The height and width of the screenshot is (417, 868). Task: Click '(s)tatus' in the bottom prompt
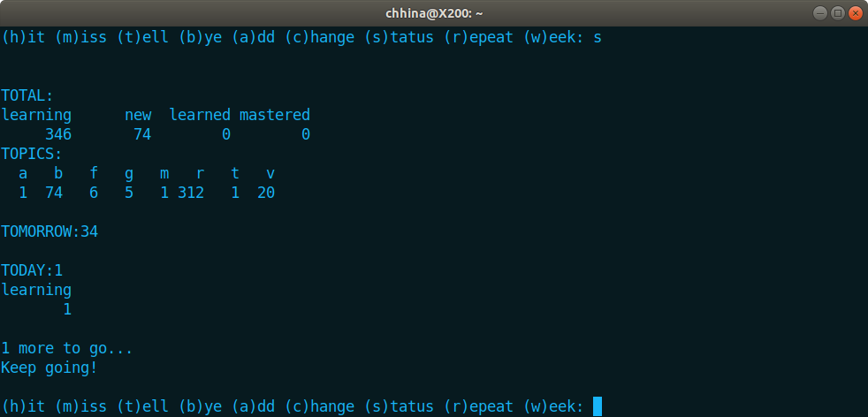[399, 407]
